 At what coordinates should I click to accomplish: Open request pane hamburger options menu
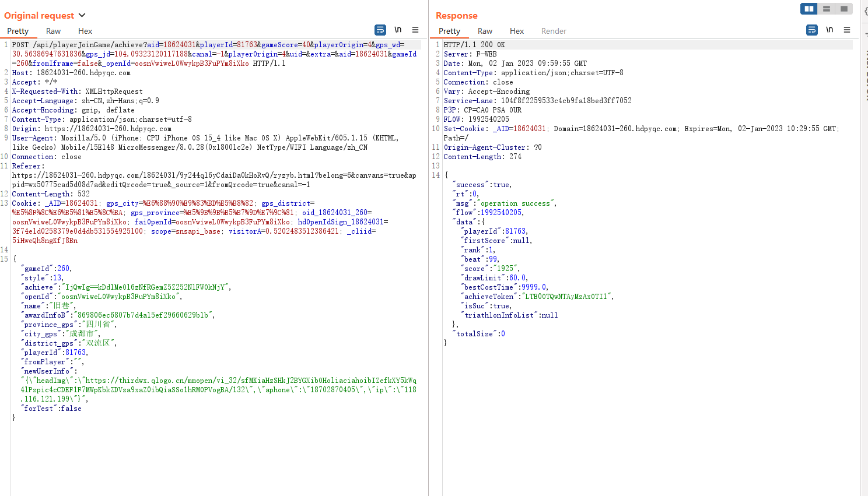(x=415, y=30)
